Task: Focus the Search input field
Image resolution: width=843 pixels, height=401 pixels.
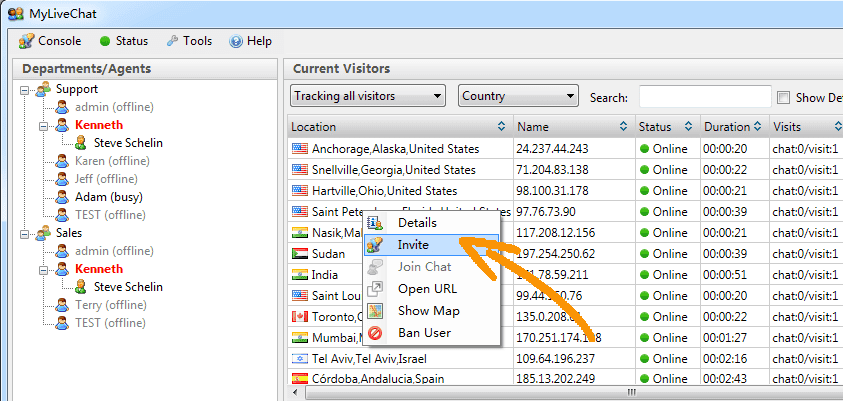Action: (704, 97)
